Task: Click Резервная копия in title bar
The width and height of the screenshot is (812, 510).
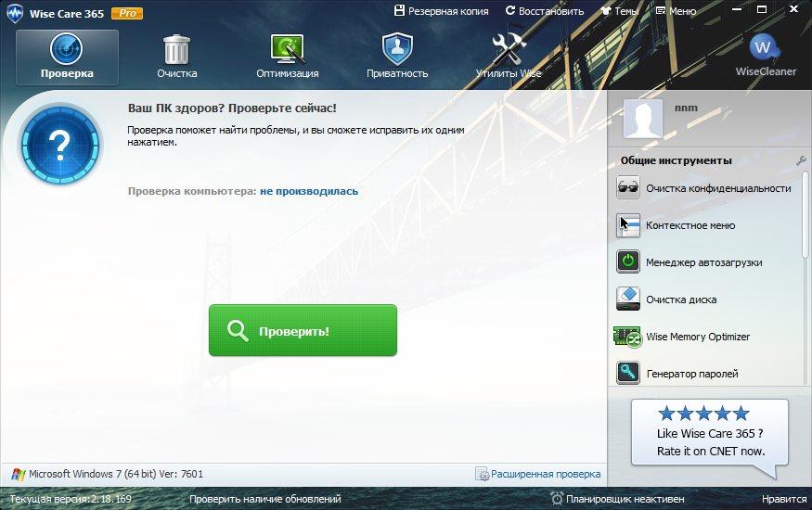Action: [441, 11]
